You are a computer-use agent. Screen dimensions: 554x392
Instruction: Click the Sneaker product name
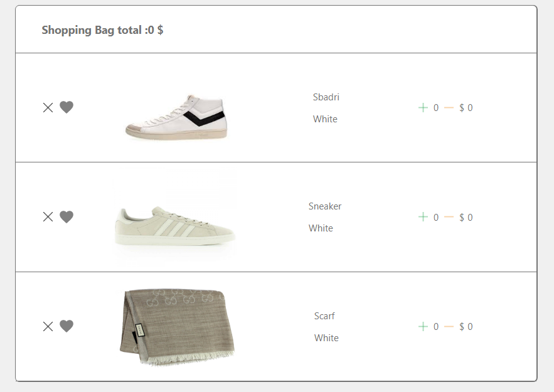tap(325, 206)
